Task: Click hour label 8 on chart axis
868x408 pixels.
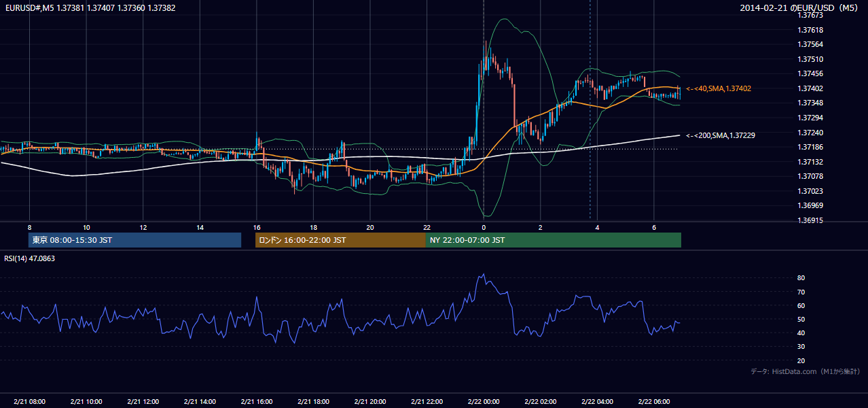Action: 29,227
